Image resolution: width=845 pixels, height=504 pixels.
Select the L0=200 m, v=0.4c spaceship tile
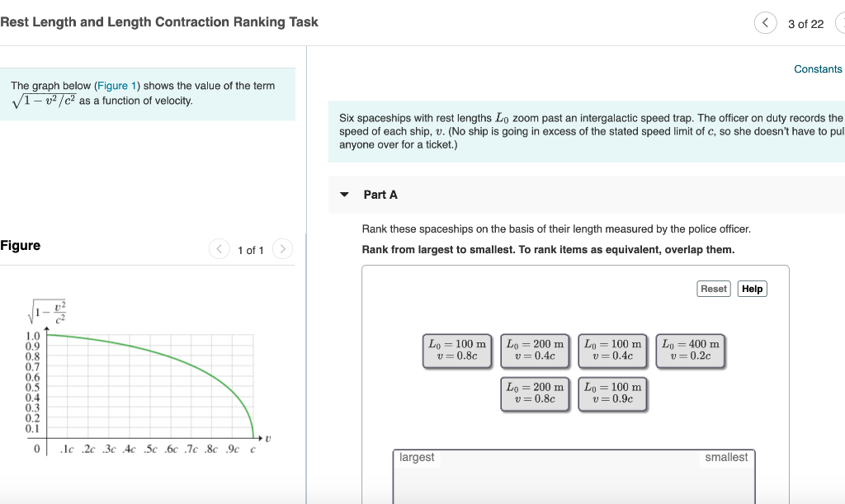pos(535,350)
